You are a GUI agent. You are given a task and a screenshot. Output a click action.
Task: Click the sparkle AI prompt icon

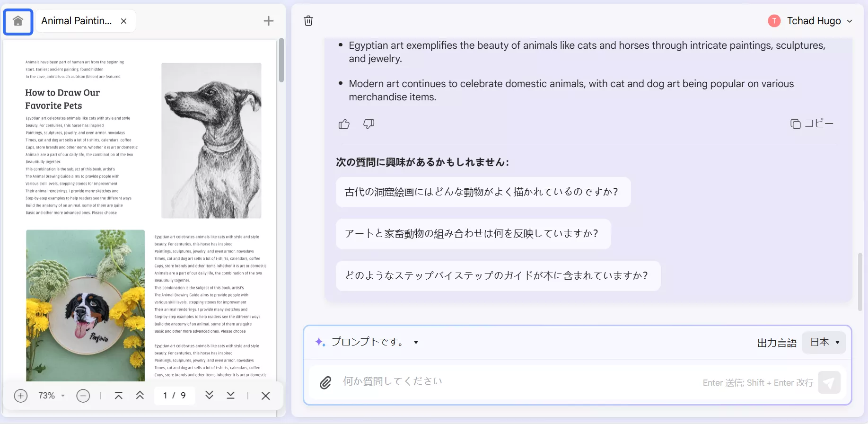320,342
